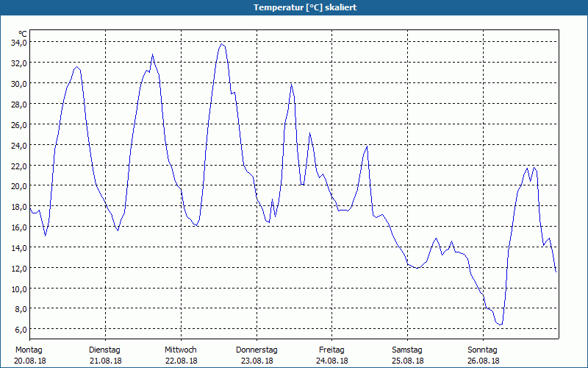Select the 6,0 y-axis label

pos(21,330)
